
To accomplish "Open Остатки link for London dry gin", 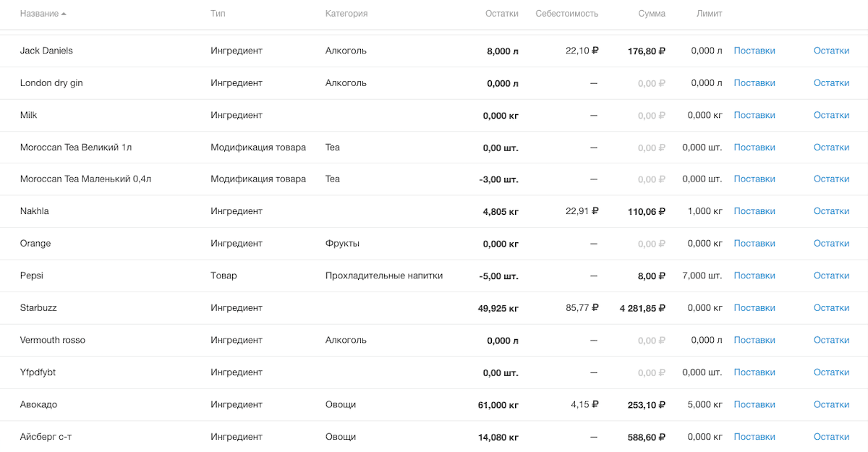I will (x=831, y=83).
